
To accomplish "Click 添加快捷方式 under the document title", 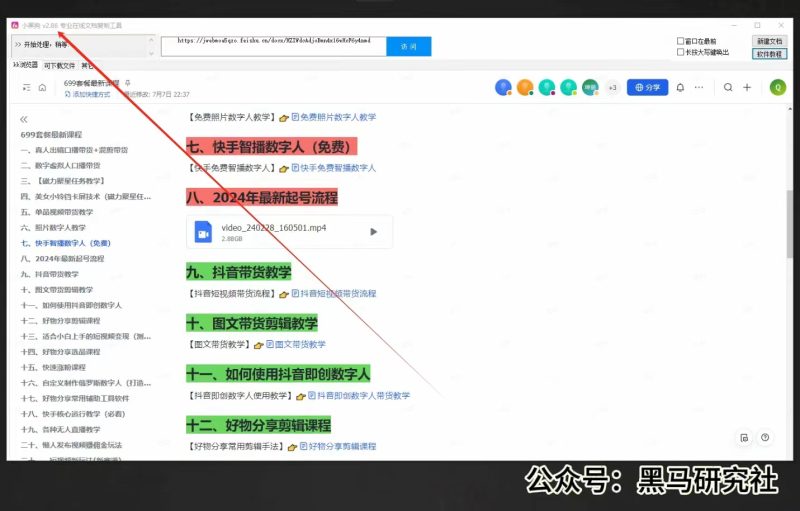I will [87, 94].
